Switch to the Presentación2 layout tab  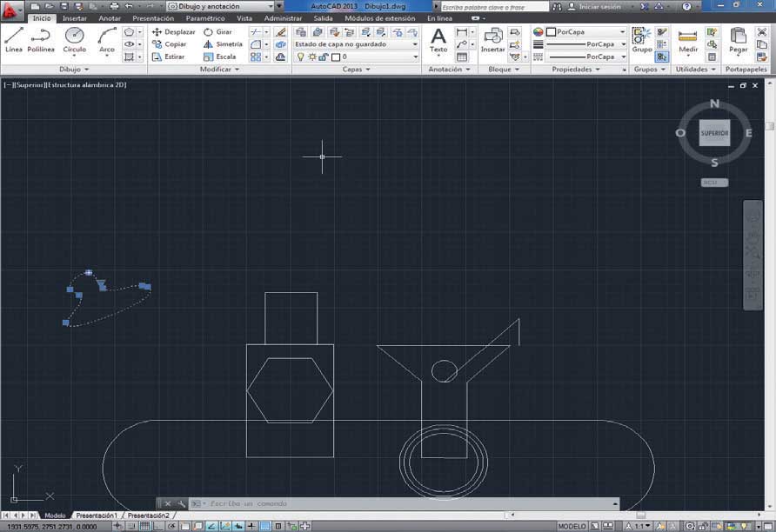149,515
